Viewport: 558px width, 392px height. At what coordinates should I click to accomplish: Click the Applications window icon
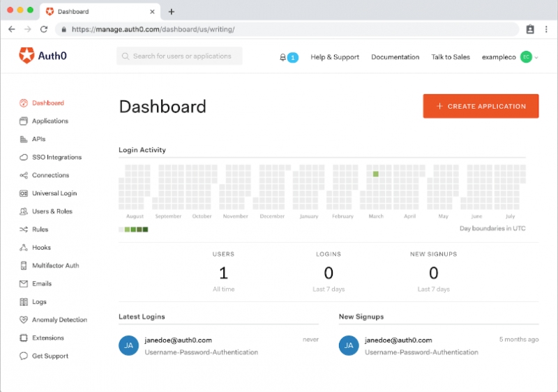pyautogui.click(x=24, y=121)
